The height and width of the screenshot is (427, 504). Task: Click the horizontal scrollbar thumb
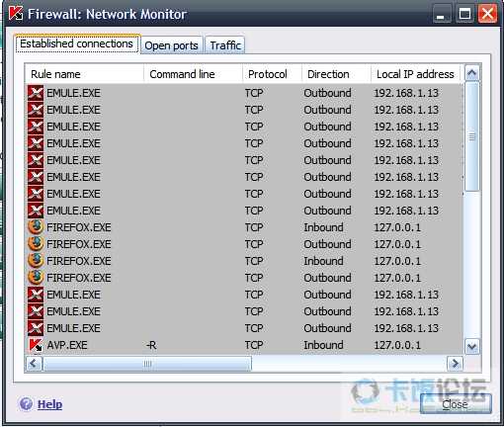click(x=147, y=364)
